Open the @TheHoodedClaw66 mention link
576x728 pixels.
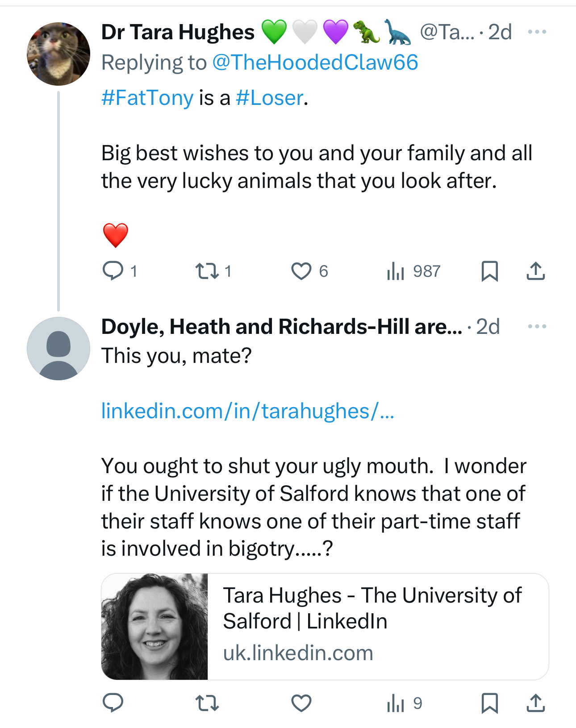[x=315, y=62]
